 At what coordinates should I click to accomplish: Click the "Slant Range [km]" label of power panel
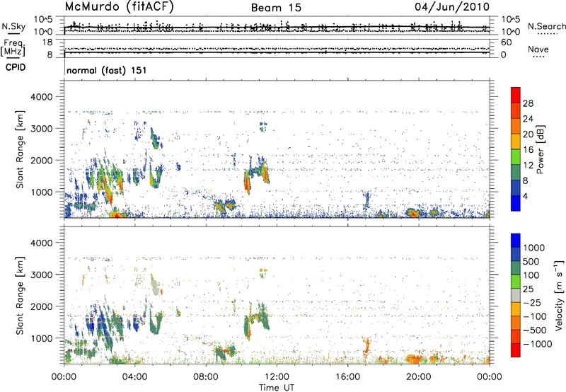[x=20, y=149]
